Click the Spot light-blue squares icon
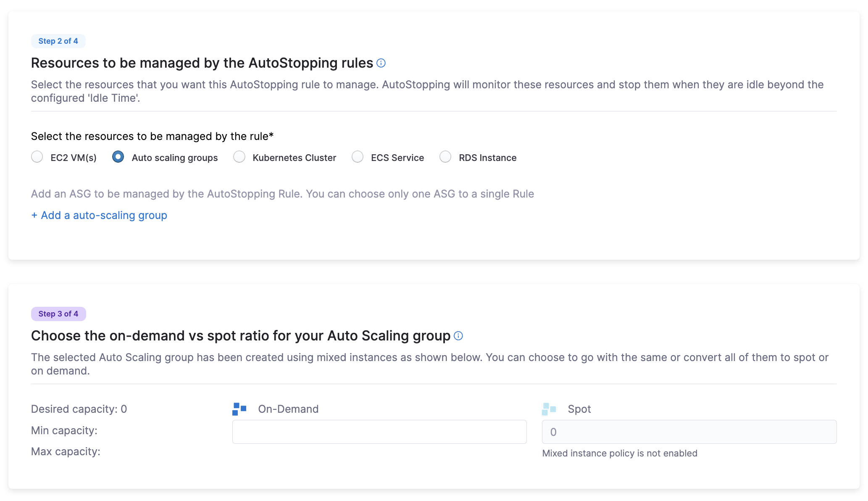This screenshot has height=501, width=868. click(549, 409)
